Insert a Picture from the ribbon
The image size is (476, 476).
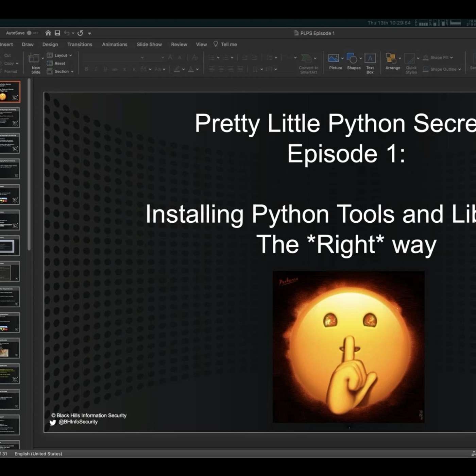[335, 61]
